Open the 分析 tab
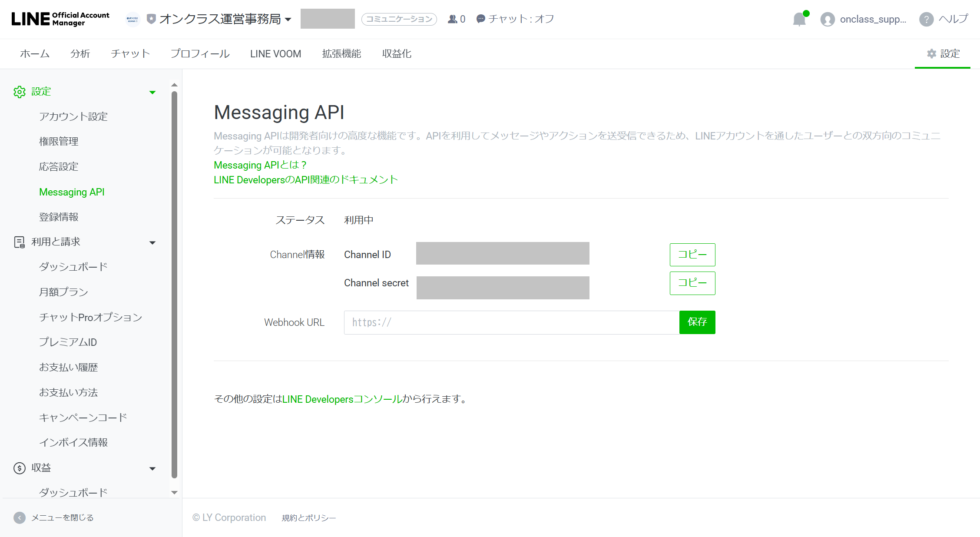Screen dimensions: 980x537 80,54
